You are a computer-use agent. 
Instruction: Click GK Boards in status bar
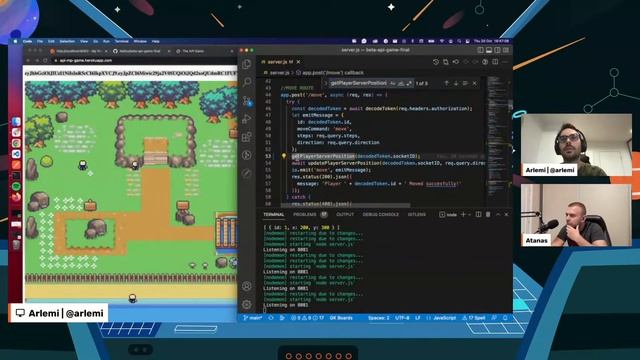(x=341, y=318)
